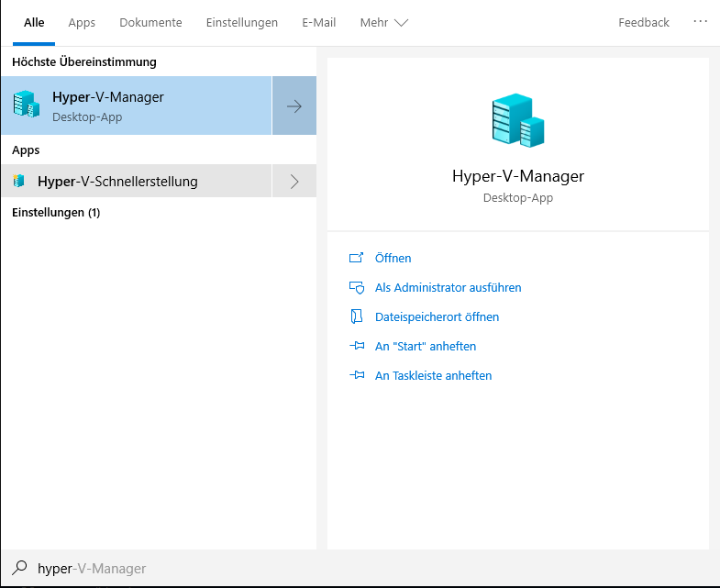Click the pin icon beside An "Start" anheften

tap(357, 347)
